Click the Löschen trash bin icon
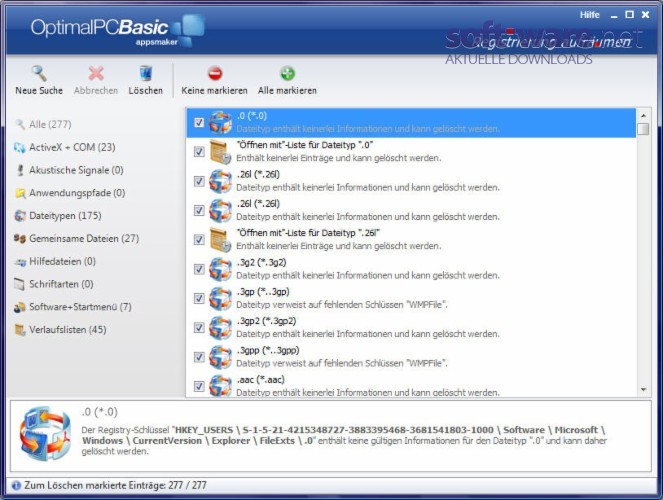Image resolution: width=663 pixels, height=500 pixels. [x=145, y=73]
